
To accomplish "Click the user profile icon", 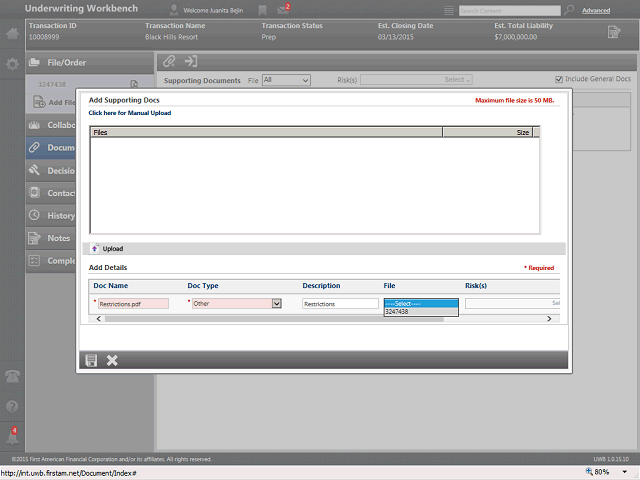I will [x=174, y=10].
